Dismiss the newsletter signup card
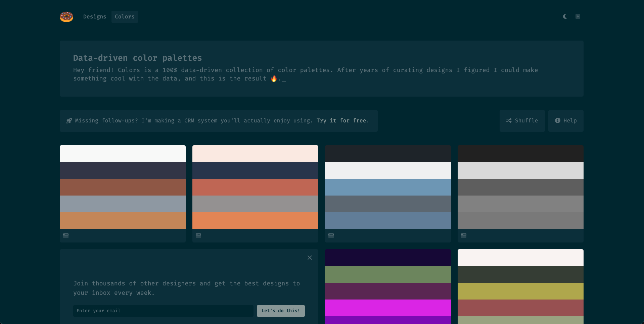This screenshot has width=644, height=324. click(310, 258)
